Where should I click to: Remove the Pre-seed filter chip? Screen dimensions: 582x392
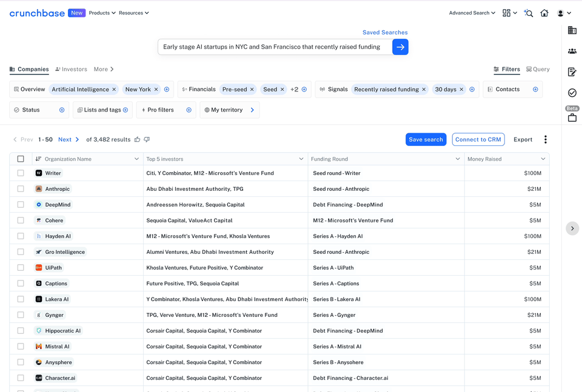252,90
